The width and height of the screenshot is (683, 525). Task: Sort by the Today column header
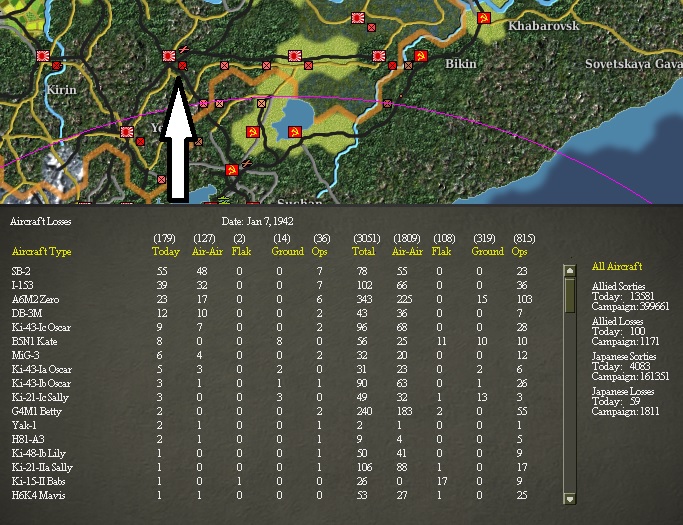pyautogui.click(x=166, y=251)
